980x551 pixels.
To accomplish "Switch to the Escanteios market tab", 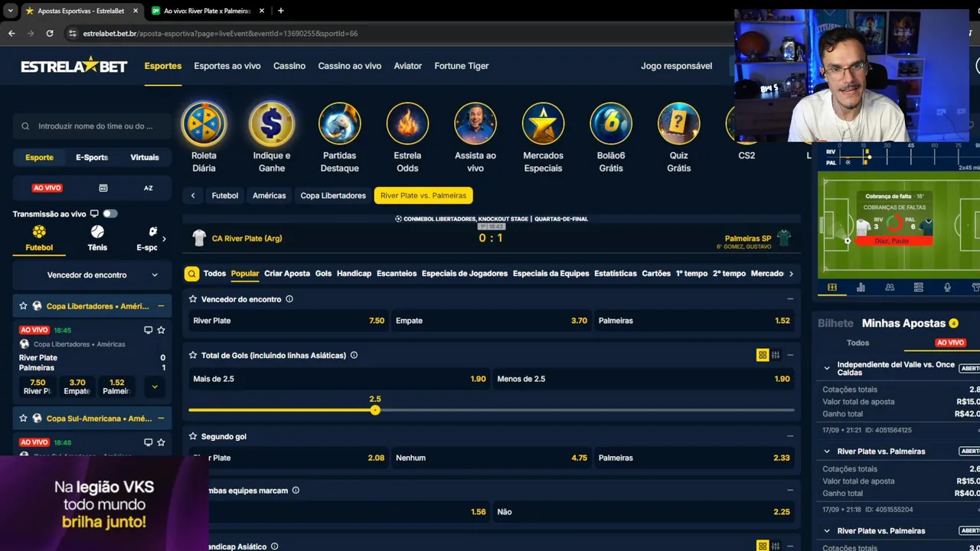I will click(397, 273).
